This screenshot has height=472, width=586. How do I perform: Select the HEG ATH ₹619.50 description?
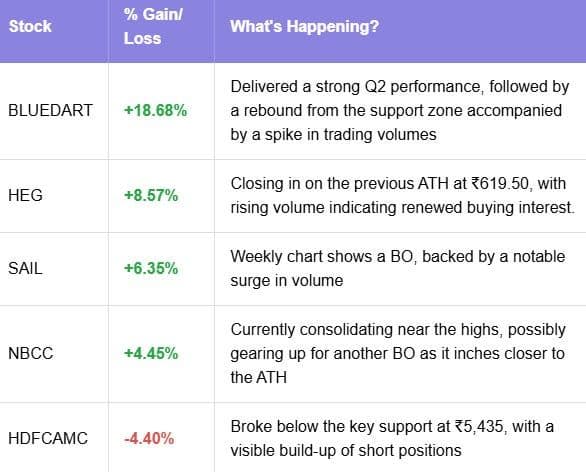click(403, 195)
